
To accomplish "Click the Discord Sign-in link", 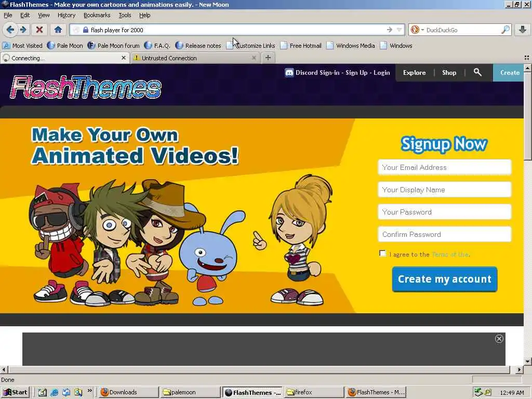I will point(317,73).
